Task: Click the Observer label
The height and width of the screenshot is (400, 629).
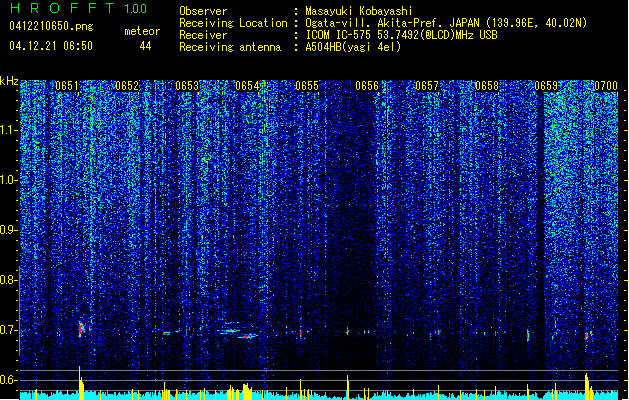Action: pos(203,11)
